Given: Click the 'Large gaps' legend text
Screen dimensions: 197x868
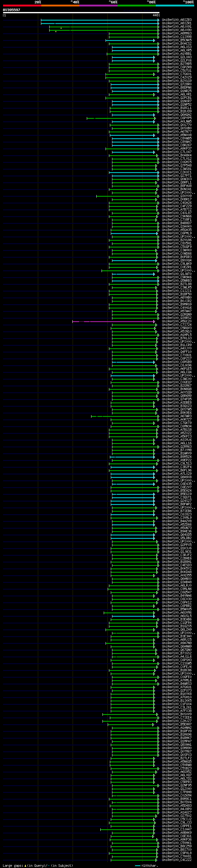Looking at the screenshot, I should (13, 865).
